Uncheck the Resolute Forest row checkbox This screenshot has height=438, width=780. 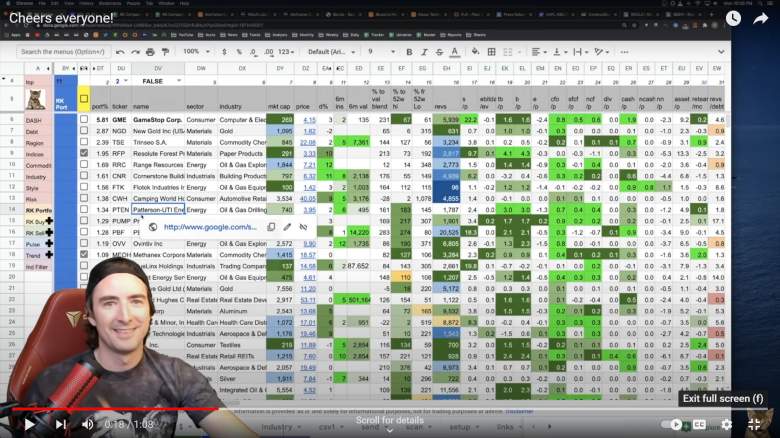point(84,154)
